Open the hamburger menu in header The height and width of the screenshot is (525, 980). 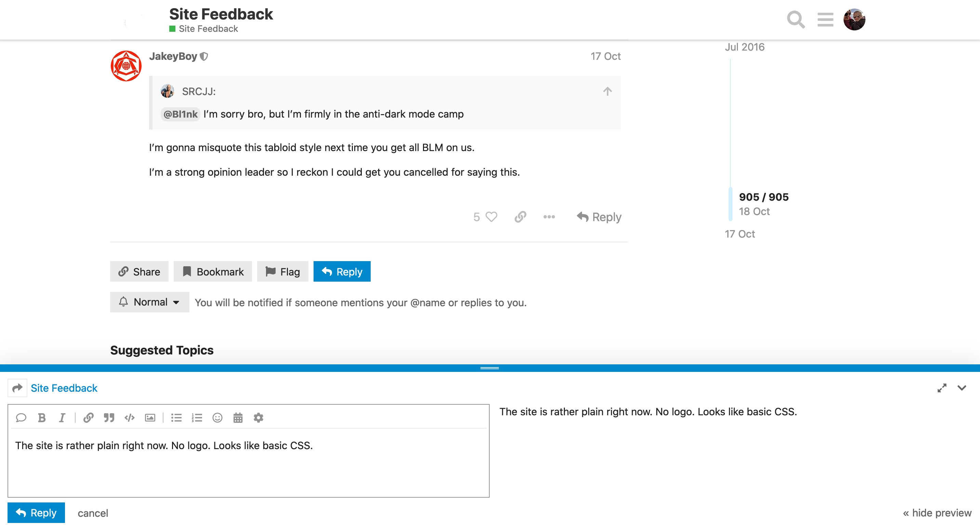pos(825,19)
